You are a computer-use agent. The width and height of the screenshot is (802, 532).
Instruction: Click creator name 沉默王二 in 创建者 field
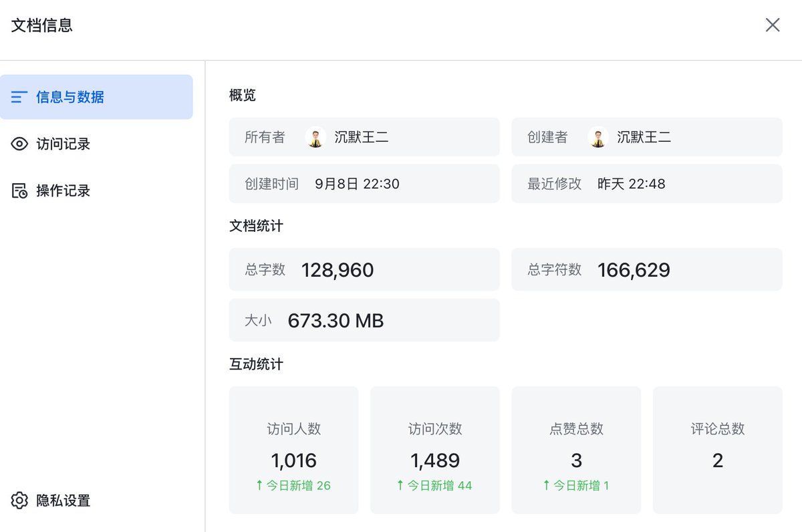(x=644, y=137)
